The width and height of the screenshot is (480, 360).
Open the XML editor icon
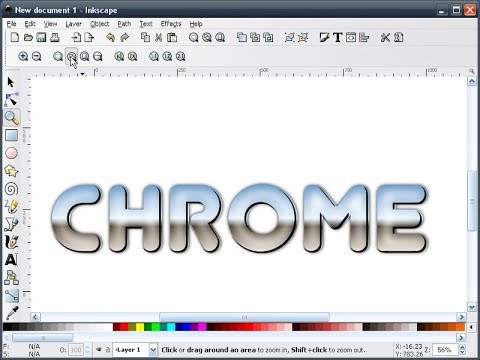coord(351,37)
